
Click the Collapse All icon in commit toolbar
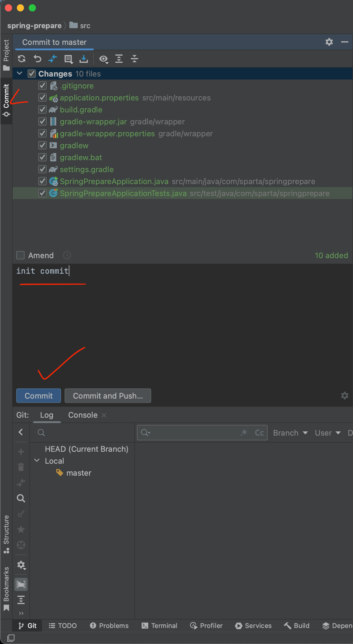134,59
